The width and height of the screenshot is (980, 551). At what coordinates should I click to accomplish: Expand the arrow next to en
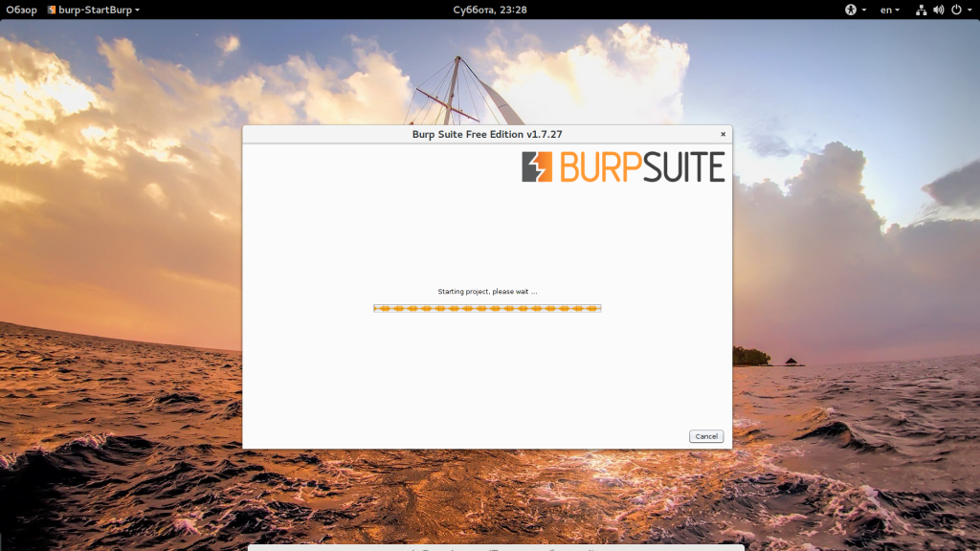pyautogui.click(x=898, y=10)
